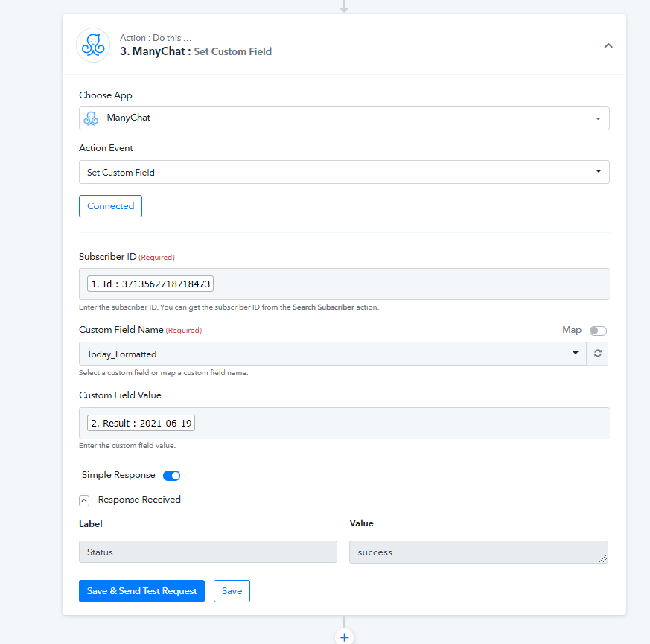650x644 pixels.
Task: Click the Save button
Action: [x=232, y=591]
